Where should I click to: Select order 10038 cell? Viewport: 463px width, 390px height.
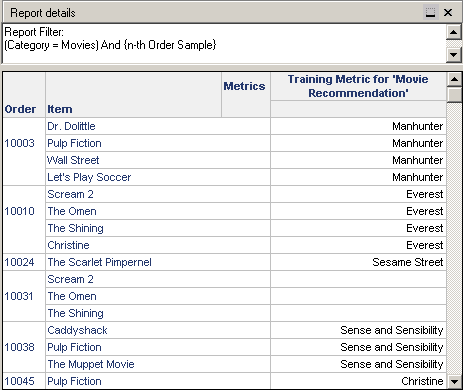coord(24,347)
